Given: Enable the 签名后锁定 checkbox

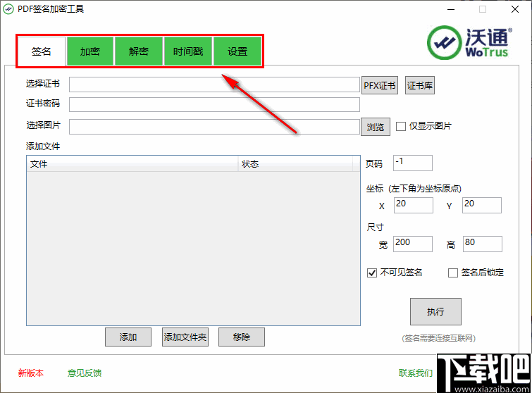Looking at the screenshot, I should point(453,273).
